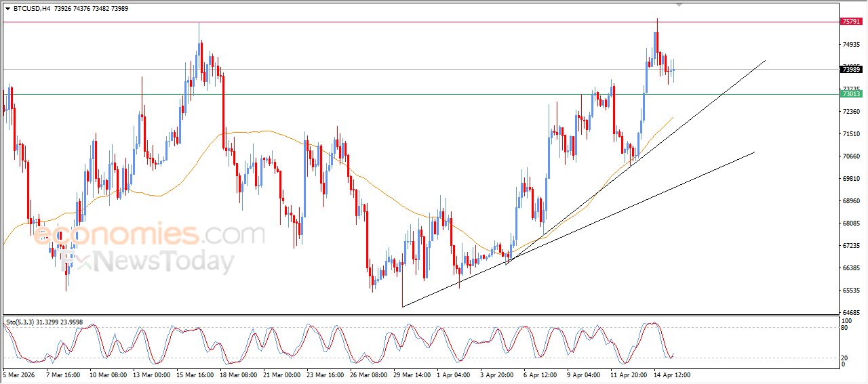The height and width of the screenshot is (384, 868).
Task: Click the 74935 price scale value
Action: [x=850, y=45]
